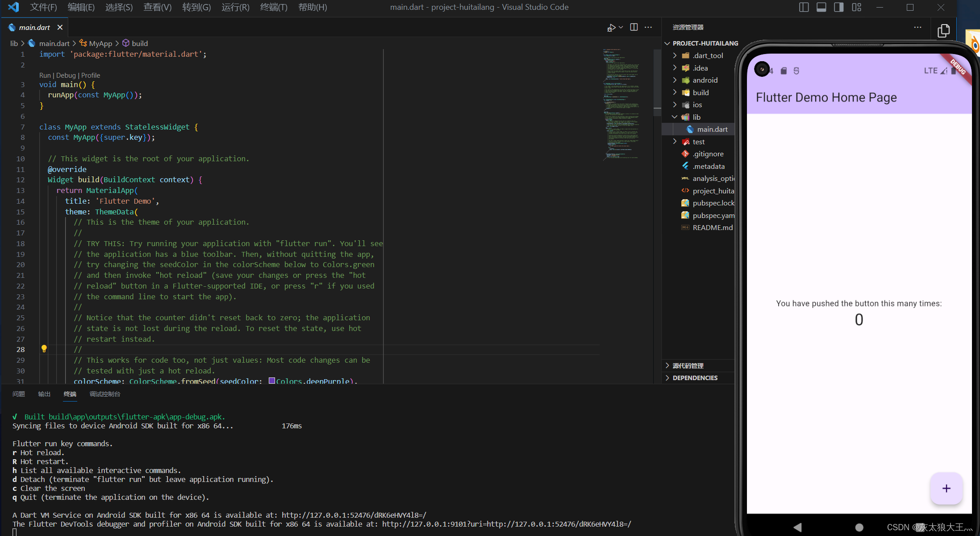The image size is (980, 536).
Task: Select pubspec.yaml in project file tree
Action: [x=711, y=214]
